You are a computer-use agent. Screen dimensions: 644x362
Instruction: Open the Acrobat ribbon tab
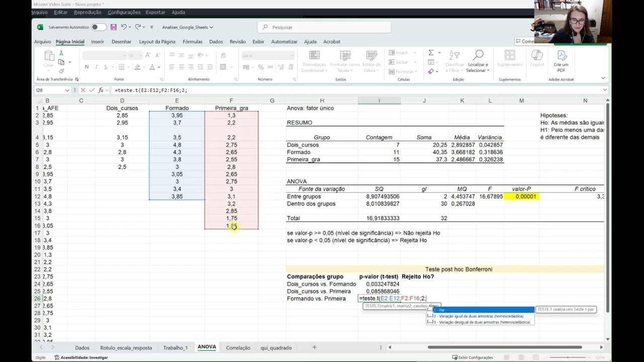(x=332, y=42)
